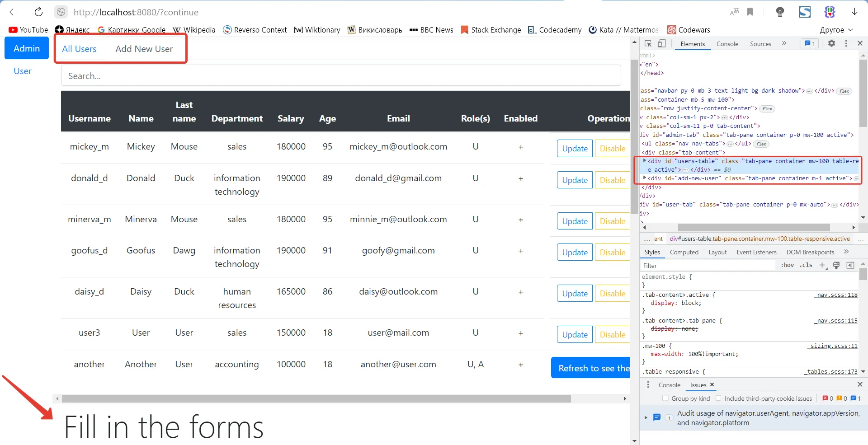Viewport: 868px width, 445px height.
Task: Toggle the .cls element classes panel
Action: 806,265
